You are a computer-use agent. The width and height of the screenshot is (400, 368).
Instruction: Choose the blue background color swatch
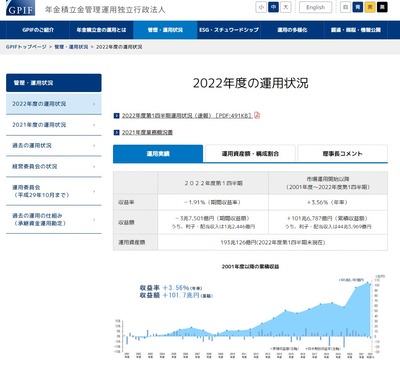tap(358, 7)
